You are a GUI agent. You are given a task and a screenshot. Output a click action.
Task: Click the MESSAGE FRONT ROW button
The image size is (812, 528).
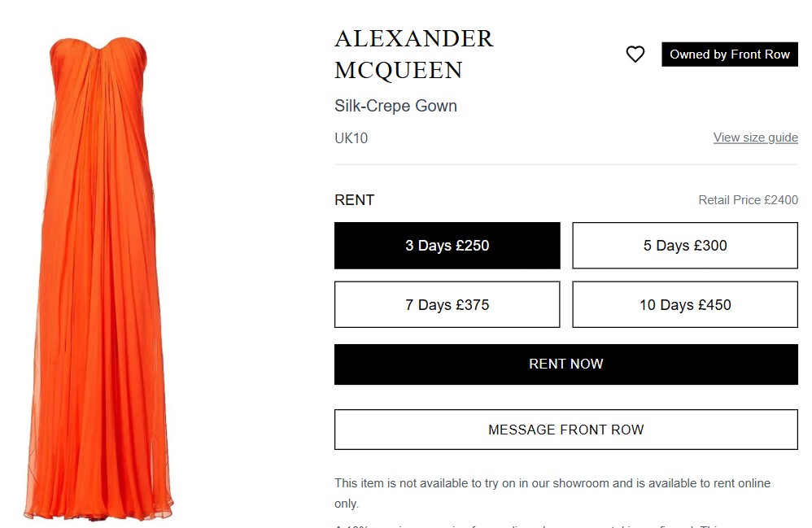565,429
